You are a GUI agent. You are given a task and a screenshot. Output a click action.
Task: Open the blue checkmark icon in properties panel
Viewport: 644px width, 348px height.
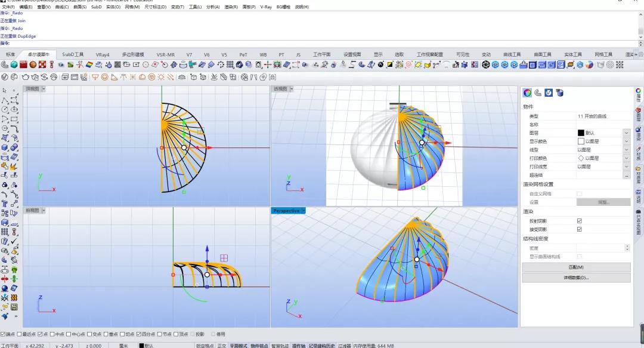click(x=549, y=93)
